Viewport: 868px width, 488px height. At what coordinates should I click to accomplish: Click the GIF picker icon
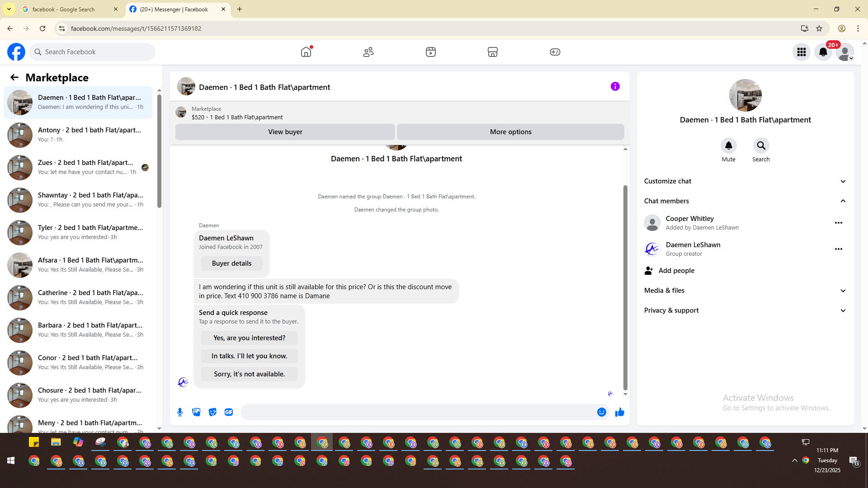point(229,412)
